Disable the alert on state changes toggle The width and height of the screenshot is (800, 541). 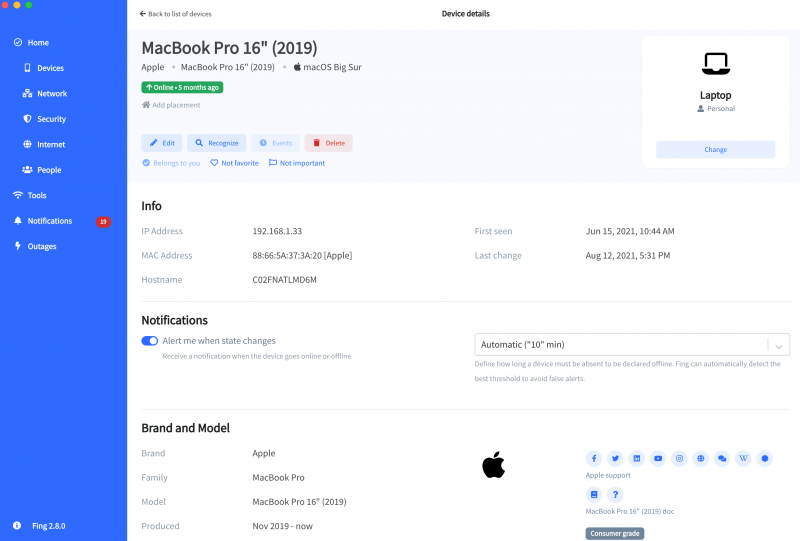click(x=149, y=341)
